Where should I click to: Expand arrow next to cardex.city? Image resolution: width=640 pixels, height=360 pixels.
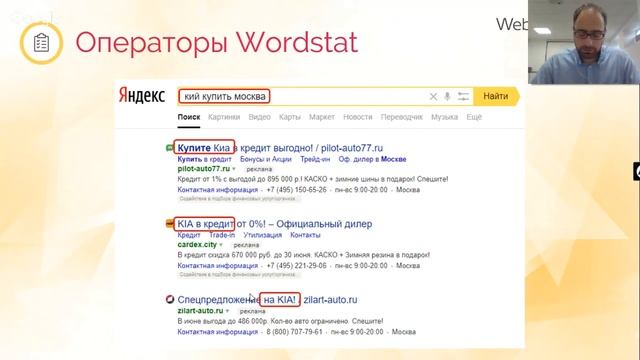click(x=221, y=245)
